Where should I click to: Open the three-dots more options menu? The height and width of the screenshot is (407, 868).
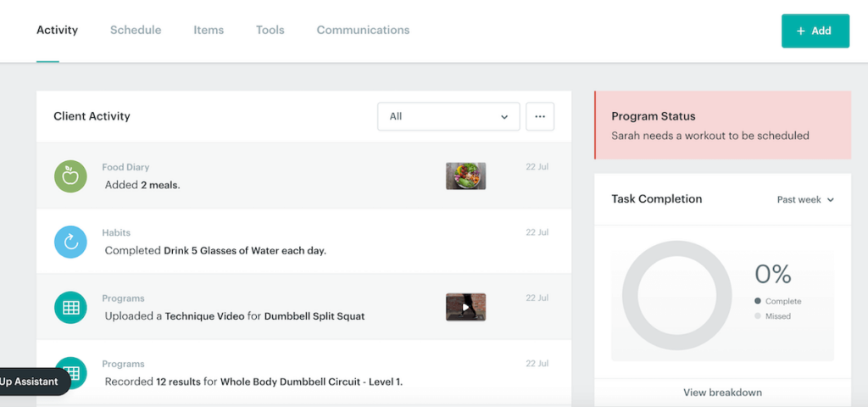click(540, 117)
